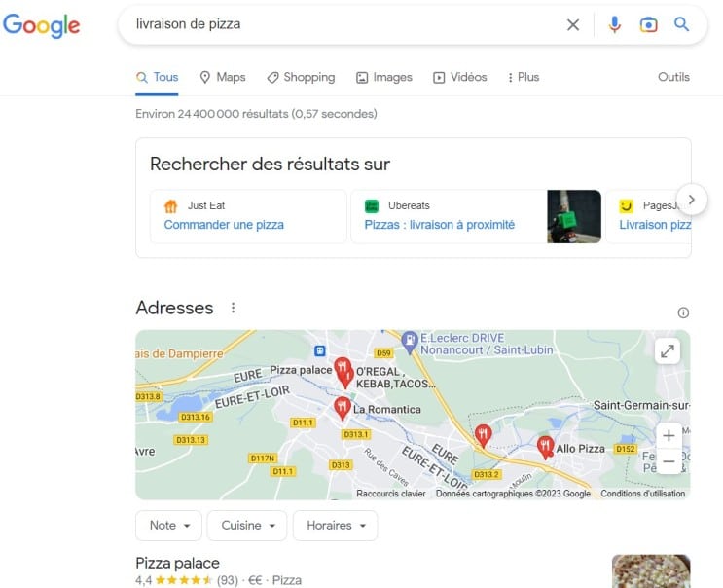Clear the search query with the X
This screenshot has height=588, width=723.
coord(573,25)
